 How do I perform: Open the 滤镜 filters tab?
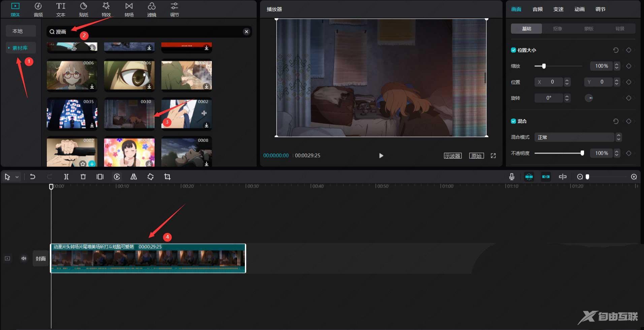click(x=152, y=9)
